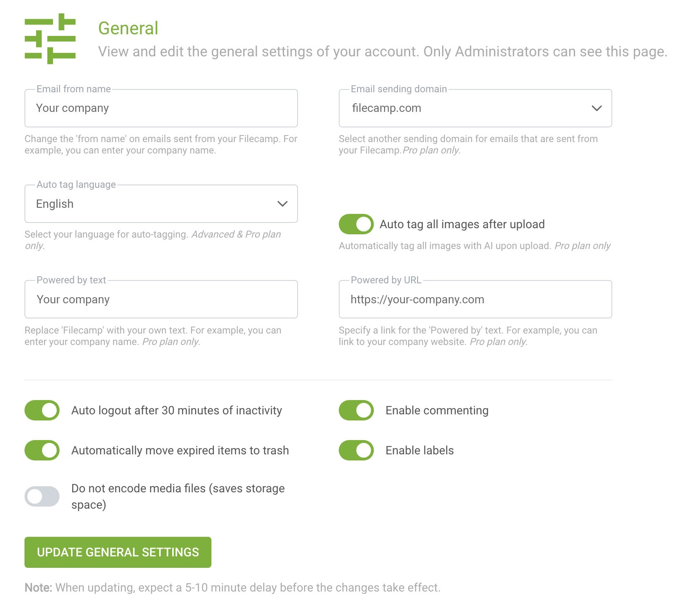691x616 pixels.
Task: Click the Update General Settings button
Action: coord(118,552)
